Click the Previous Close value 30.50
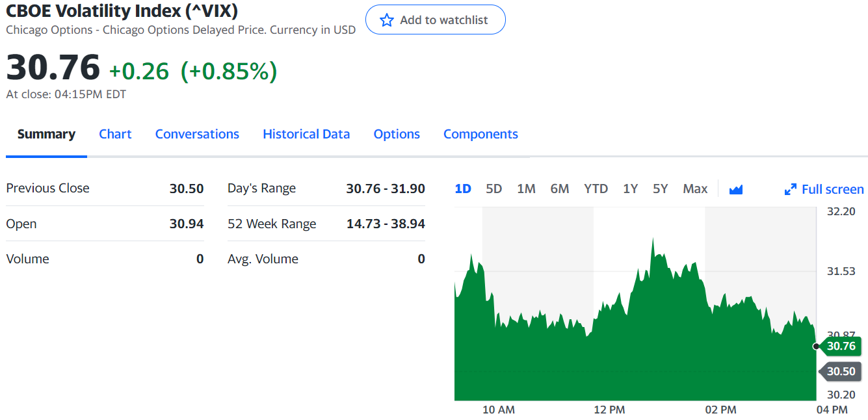 (x=187, y=189)
